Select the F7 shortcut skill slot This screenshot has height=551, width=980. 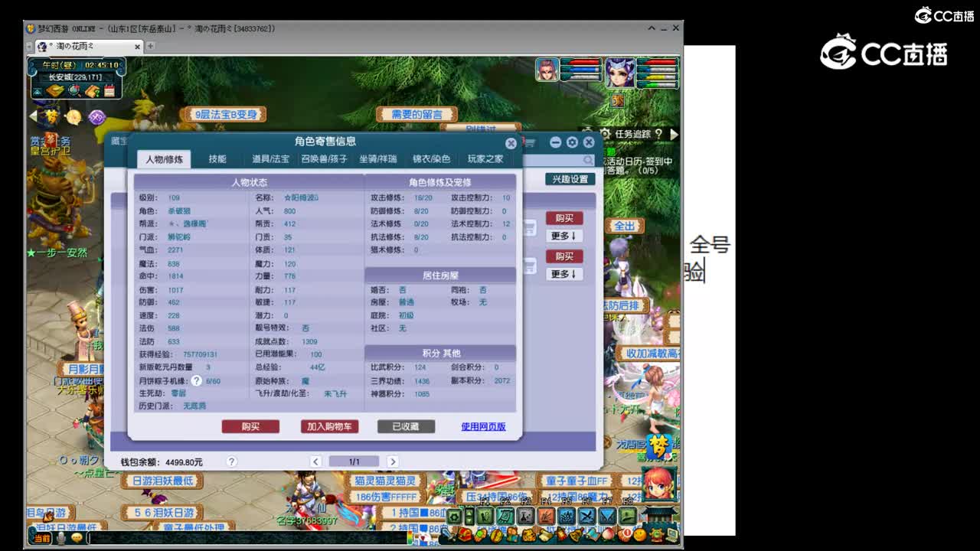[x=607, y=516]
